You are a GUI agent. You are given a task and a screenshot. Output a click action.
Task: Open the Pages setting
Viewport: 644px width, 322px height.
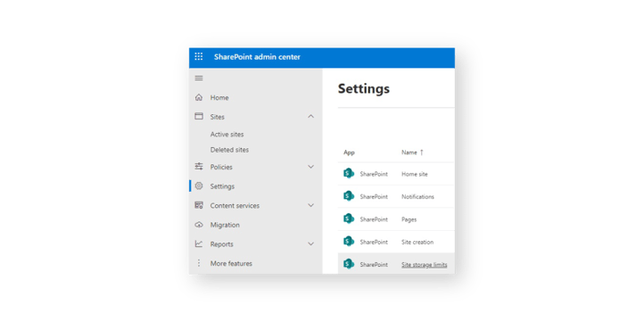click(409, 219)
